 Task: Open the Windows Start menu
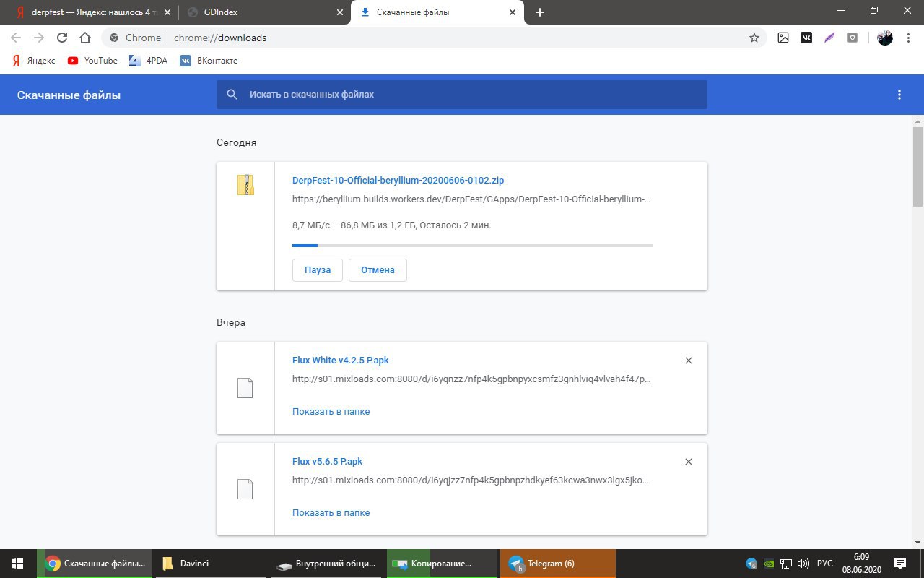tap(17, 564)
